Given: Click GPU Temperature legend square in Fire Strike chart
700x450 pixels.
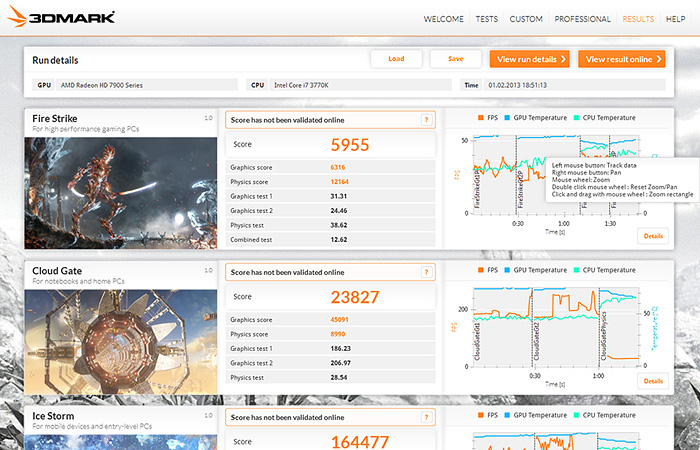Looking at the screenshot, I should (507, 118).
